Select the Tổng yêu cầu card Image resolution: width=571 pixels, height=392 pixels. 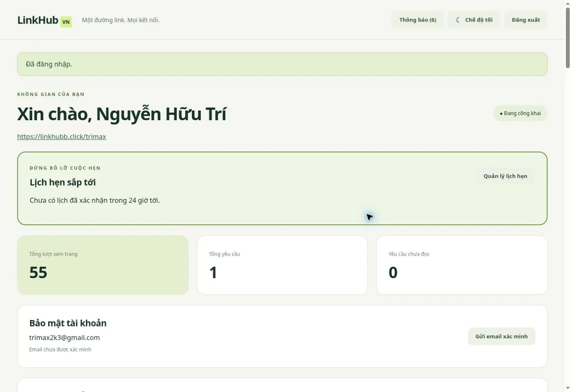click(x=282, y=265)
